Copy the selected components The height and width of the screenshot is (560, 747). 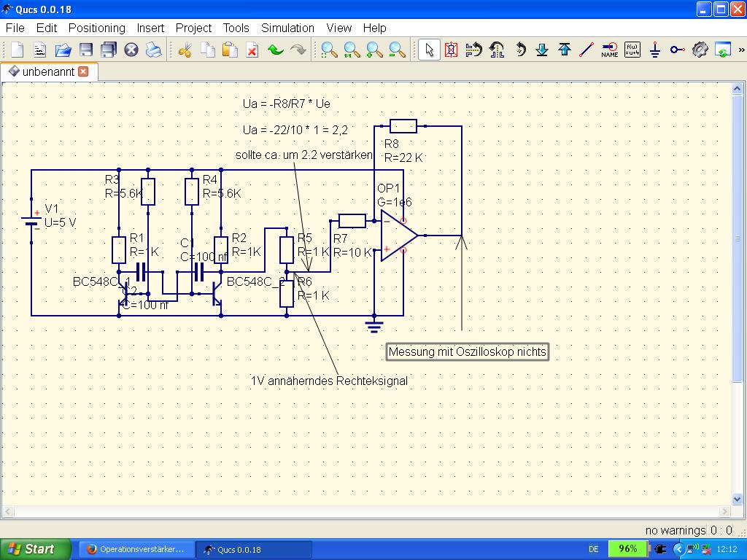207,50
